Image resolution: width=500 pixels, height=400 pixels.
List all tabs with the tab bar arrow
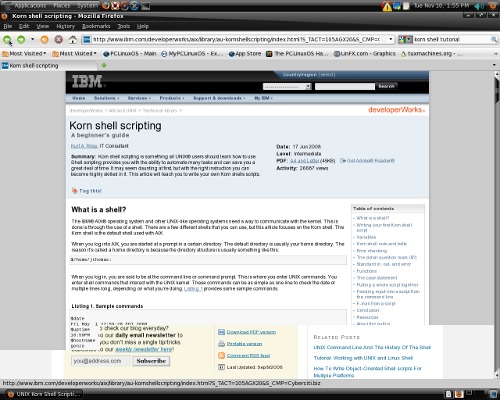tap(494, 65)
